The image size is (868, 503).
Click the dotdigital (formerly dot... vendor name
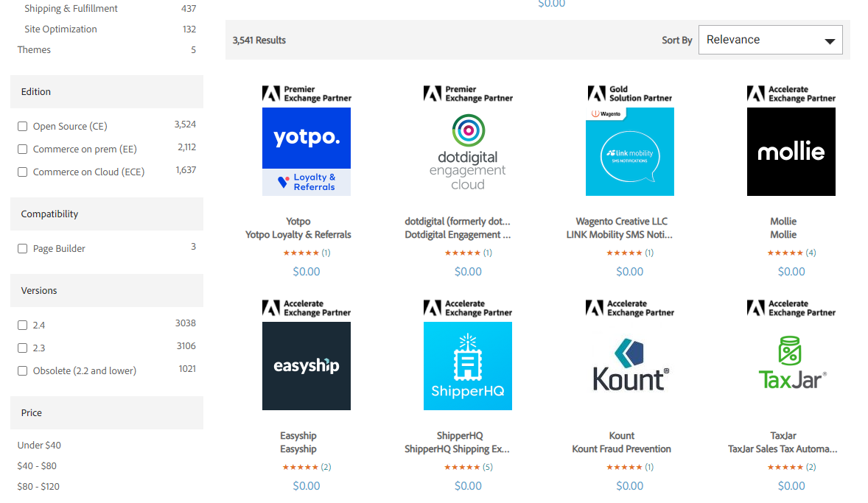coord(458,222)
